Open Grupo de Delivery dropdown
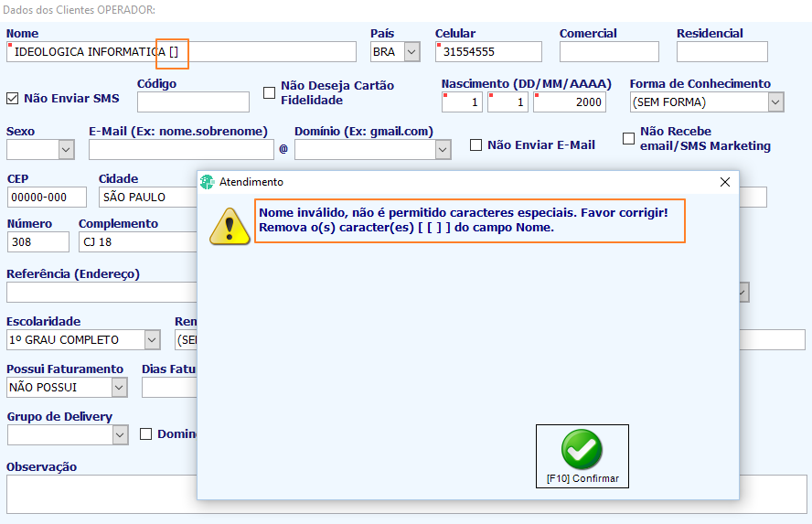812x524 pixels. [120, 435]
